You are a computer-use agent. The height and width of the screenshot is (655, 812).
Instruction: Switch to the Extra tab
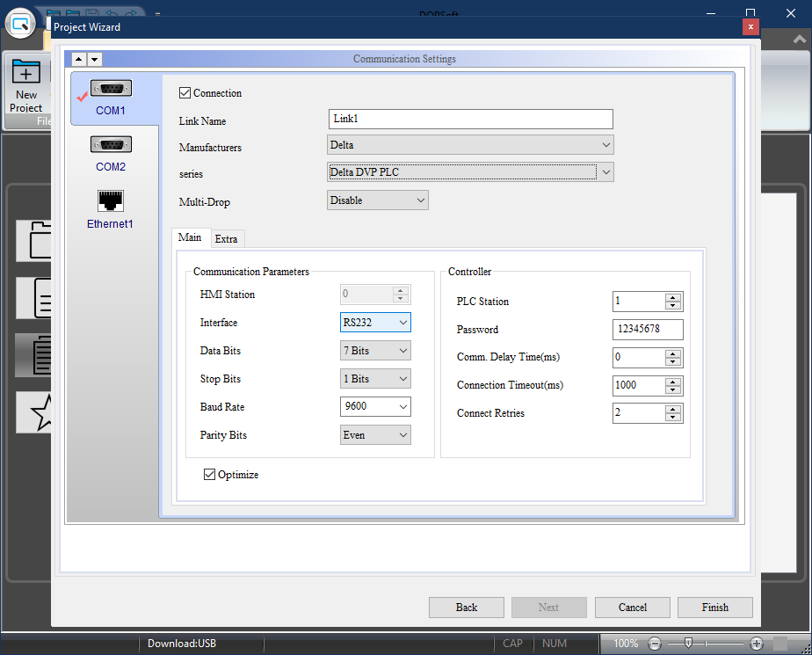(x=226, y=239)
